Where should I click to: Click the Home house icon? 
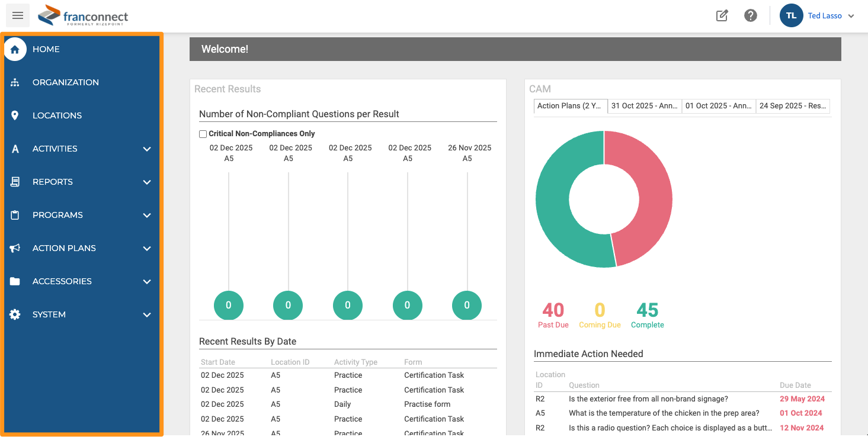click(x=15, y=49)
